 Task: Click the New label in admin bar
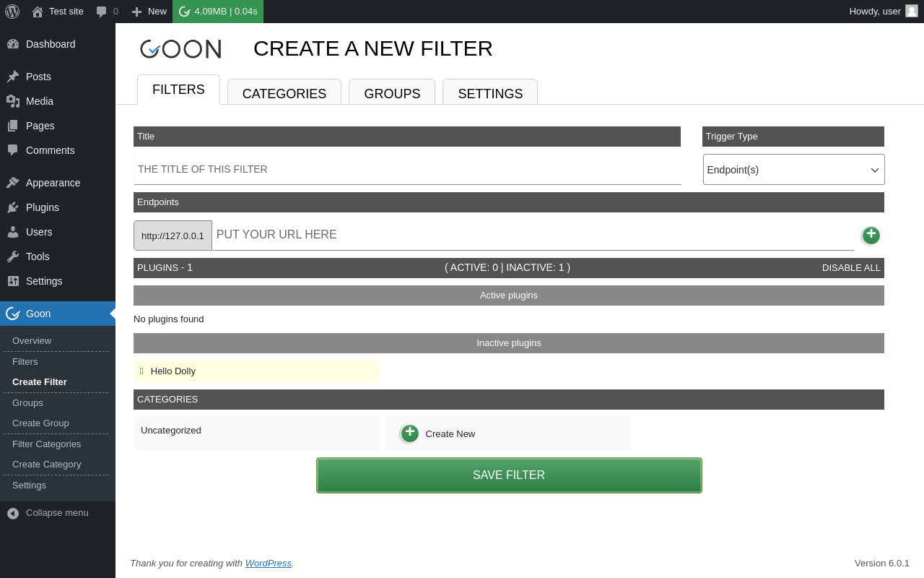point(157,12)
